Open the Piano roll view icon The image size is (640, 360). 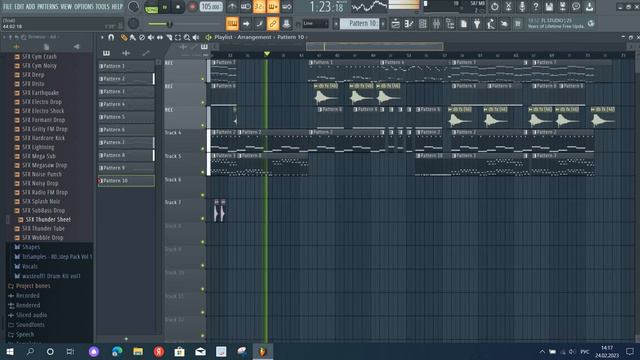[409, 24]
